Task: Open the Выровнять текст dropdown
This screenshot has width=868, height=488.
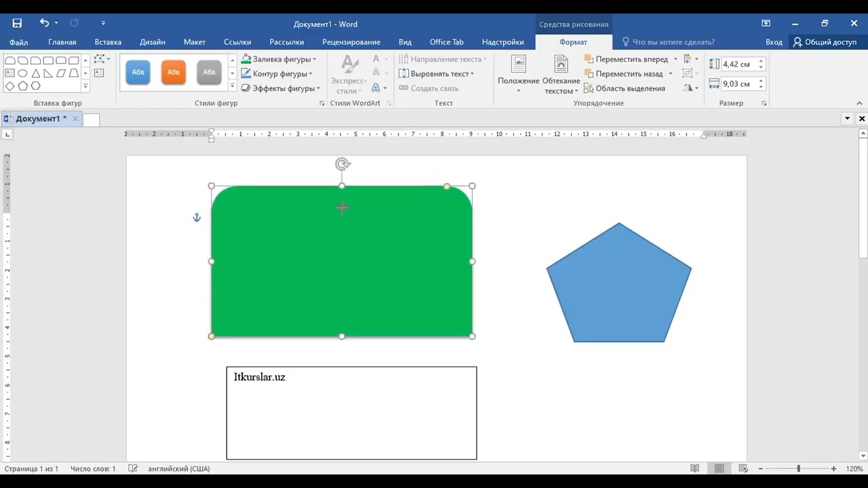Action: point(437,73)
